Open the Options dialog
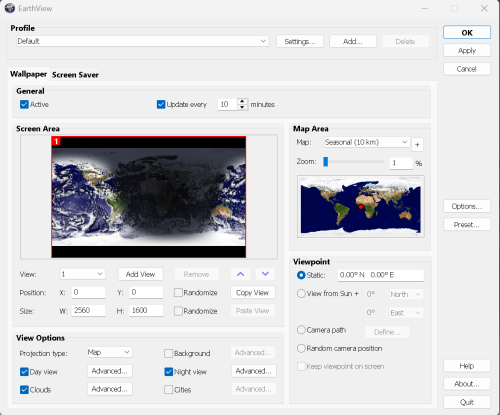500x415 pixels. tap(467, 206)
